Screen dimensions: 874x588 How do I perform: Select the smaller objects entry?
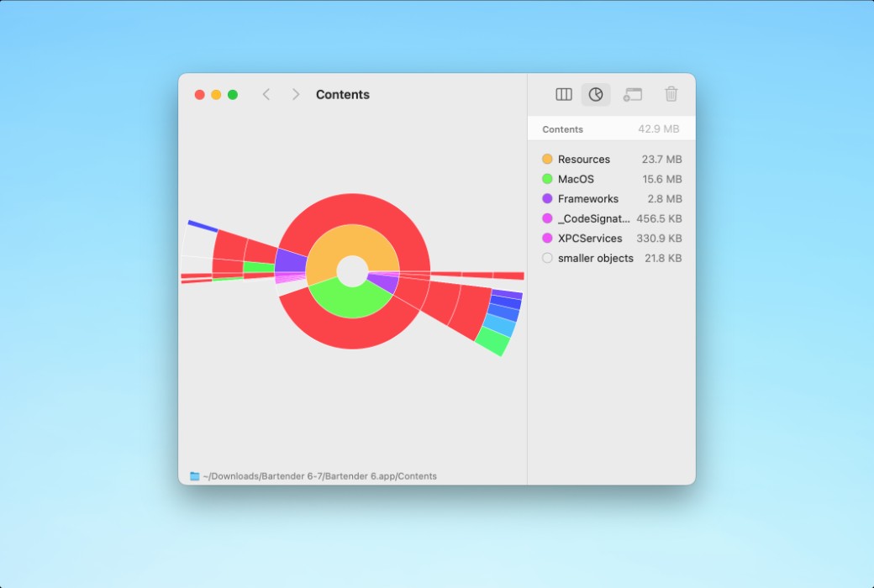point(612,258)
